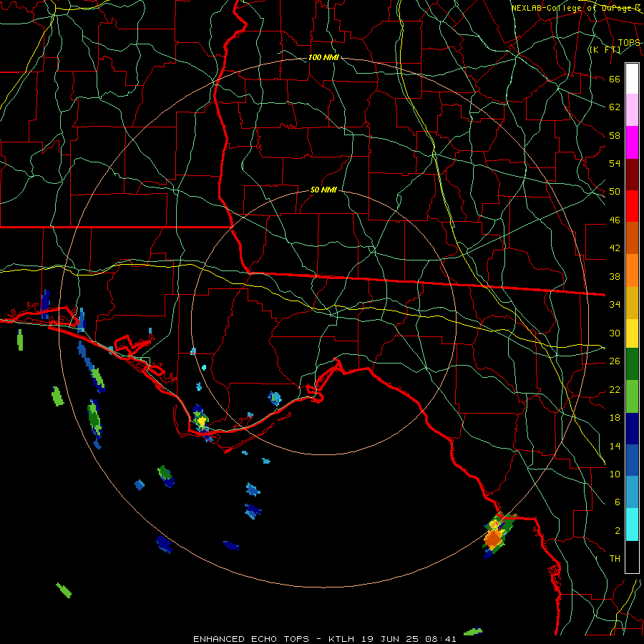Click the '58' legend value

(x=615, y=135)
